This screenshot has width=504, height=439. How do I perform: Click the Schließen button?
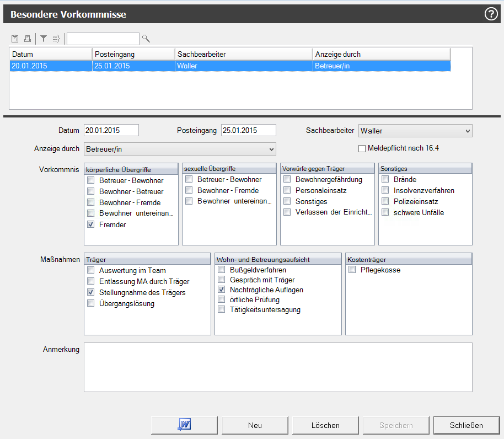(466, 425)
